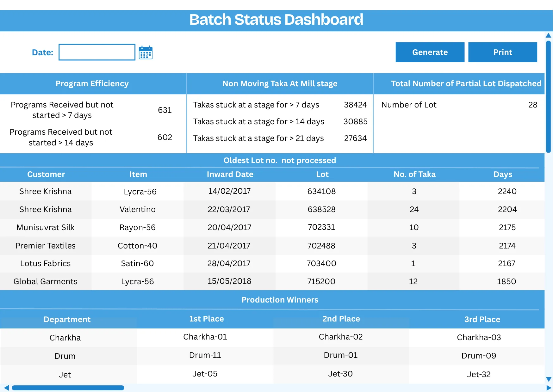Click the value 631 under Program Efficiency
Screen dimensions: 553x392
pyautogui.click(x=165, y=110)
